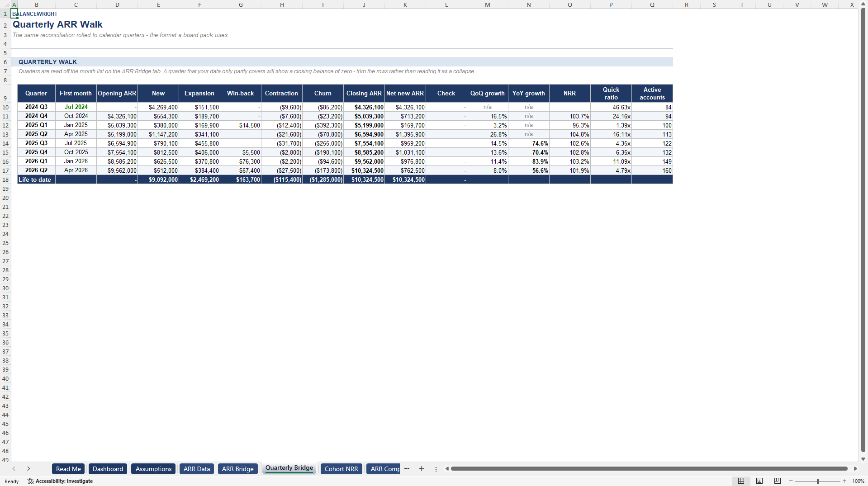Click the zoom slider handle

[818, 481]
